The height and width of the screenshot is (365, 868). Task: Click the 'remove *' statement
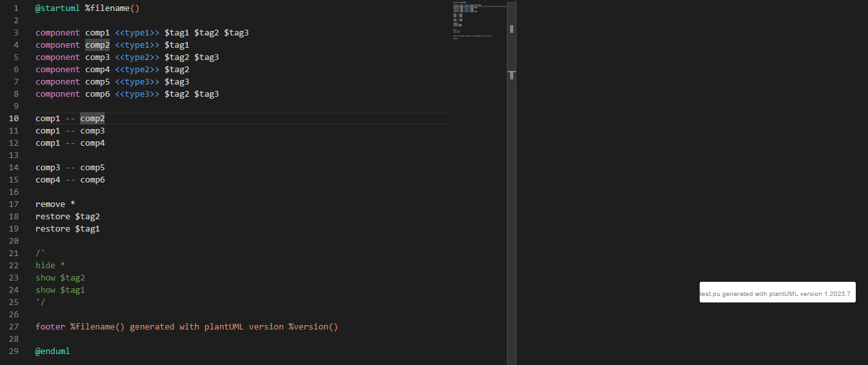(55, 204)
